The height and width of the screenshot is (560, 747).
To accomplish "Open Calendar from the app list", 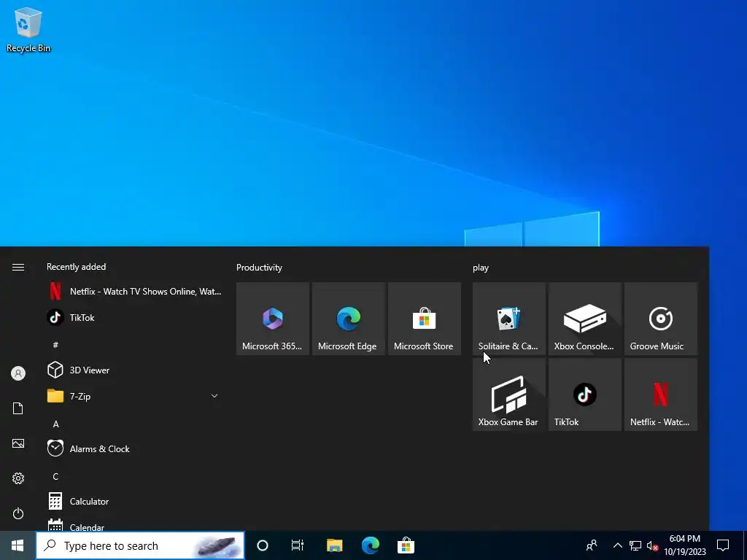I will [135, 526].
